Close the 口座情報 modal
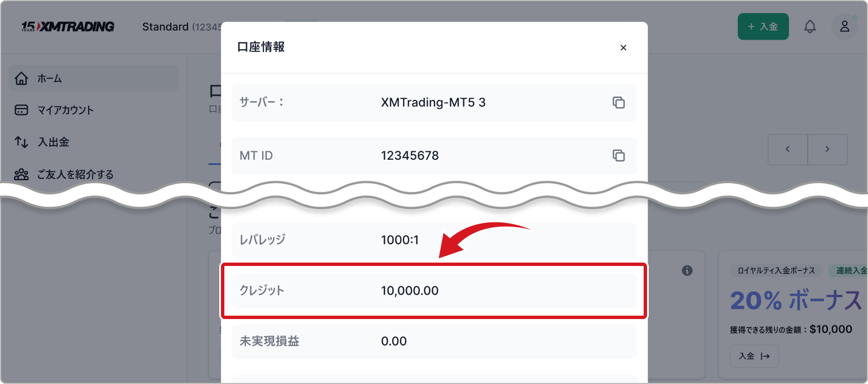The width and height of the screenshot is (868, 384). pos(623,47)
